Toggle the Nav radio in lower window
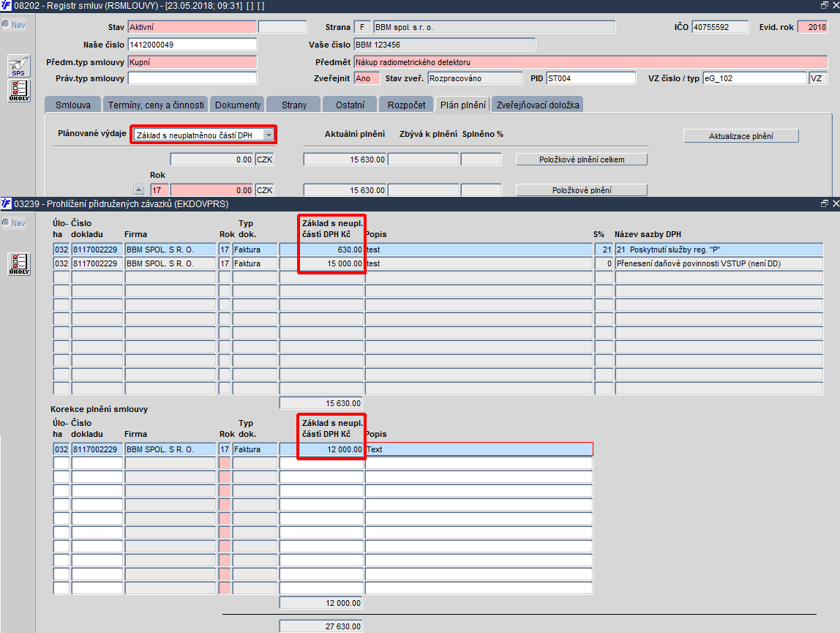The image size is (840, 633). tap(6, 223)
